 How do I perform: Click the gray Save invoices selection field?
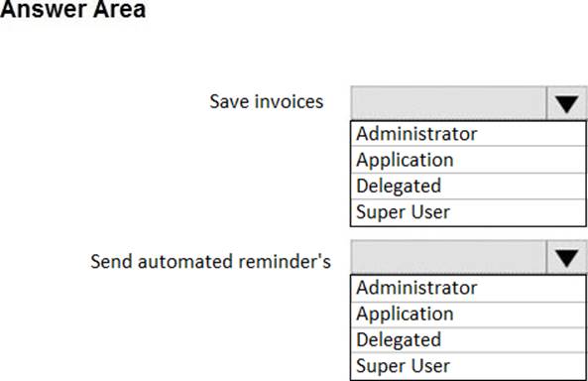448,103
